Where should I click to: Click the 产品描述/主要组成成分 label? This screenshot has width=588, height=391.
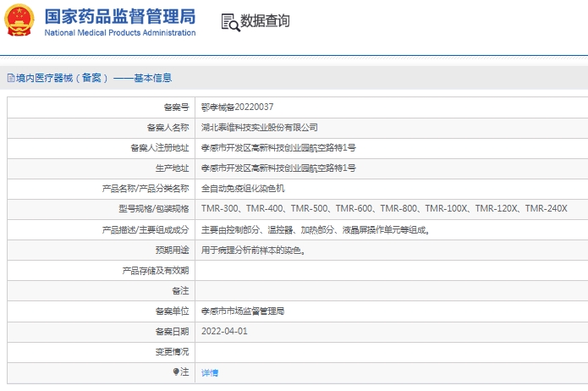tap(146, 229)
